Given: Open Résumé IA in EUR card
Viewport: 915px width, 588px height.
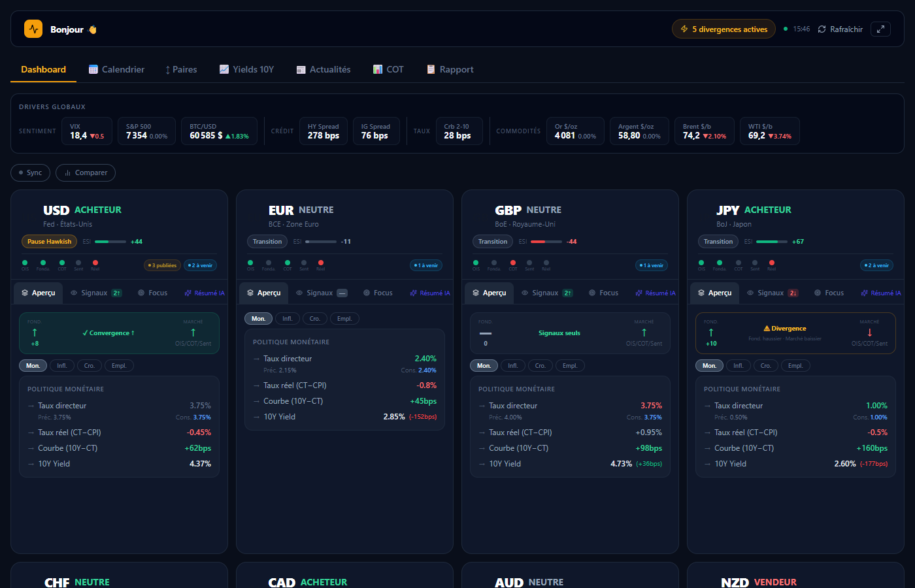Looking at the screenshot, I should point(430,293).
